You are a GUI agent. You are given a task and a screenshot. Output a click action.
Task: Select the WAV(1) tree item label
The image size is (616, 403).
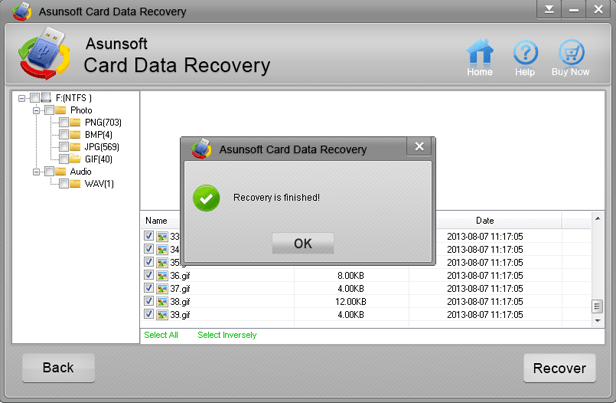tap(99, 184)
